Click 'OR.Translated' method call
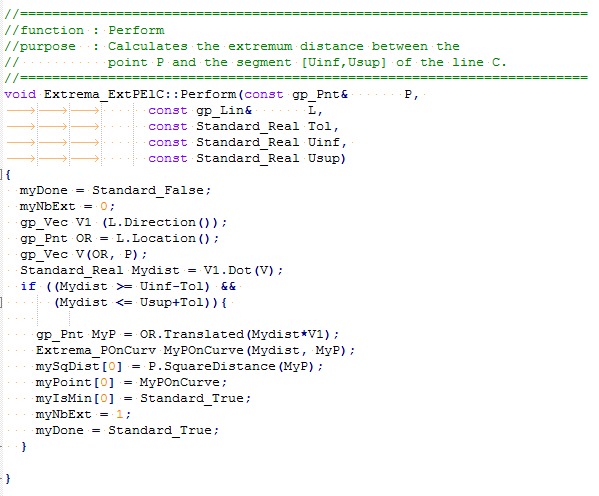599x496 pixels. (192, 334)
